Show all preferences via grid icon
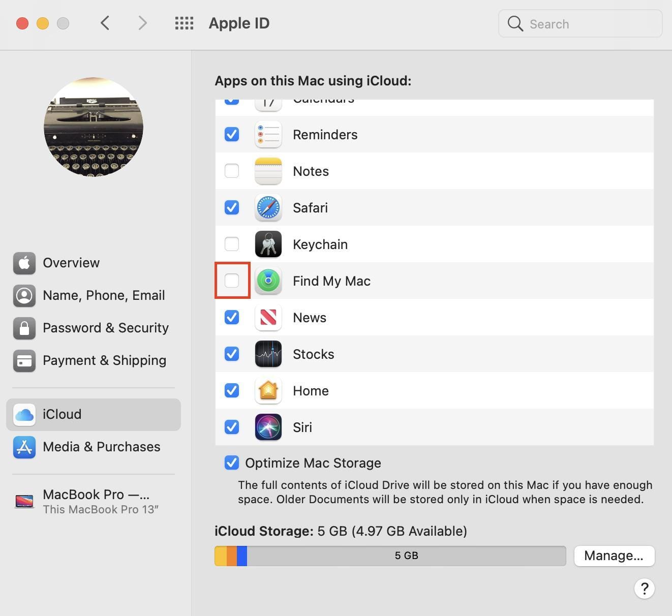This screenshot has width=672, height=616. [x=184, y=23]
